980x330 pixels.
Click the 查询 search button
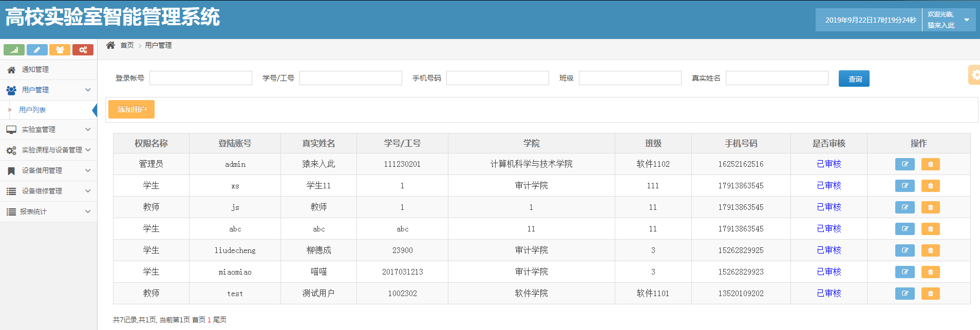[854, 79]
